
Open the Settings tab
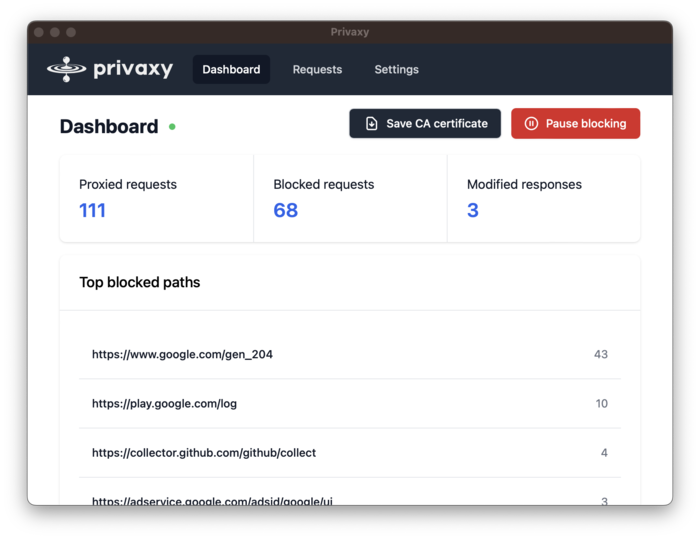click(396, 70)
